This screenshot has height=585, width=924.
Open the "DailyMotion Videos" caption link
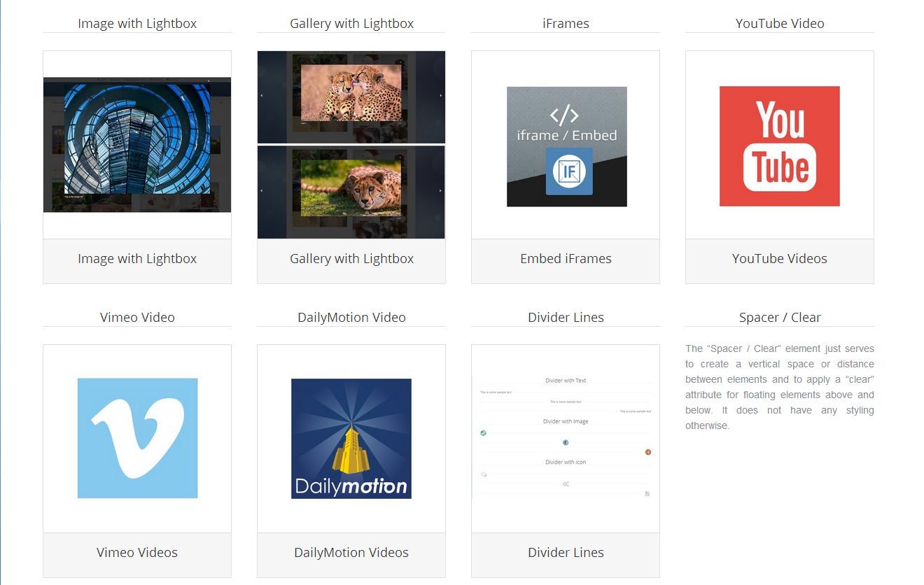[351, 552]
